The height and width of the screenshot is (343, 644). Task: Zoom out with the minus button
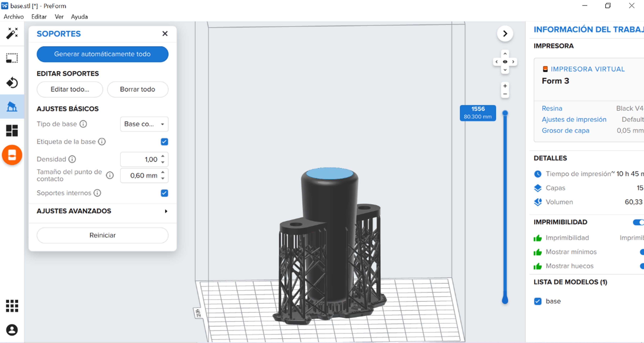(505, 94)
